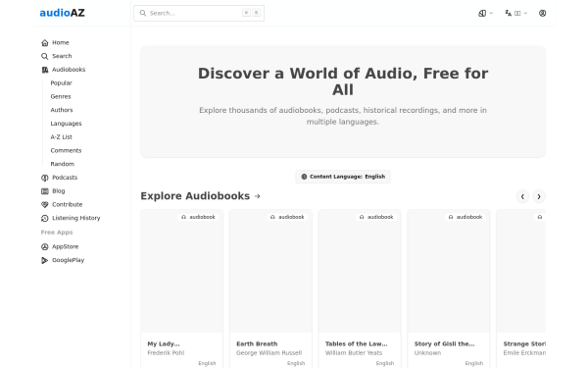Click Earth Breath title text
The image size is (588, 368).
coord(257,344)
